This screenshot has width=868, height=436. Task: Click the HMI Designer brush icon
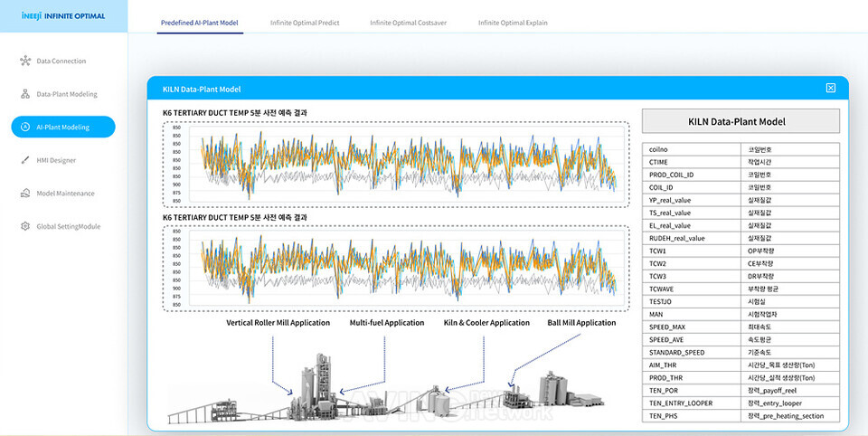[x=25, y=160]
